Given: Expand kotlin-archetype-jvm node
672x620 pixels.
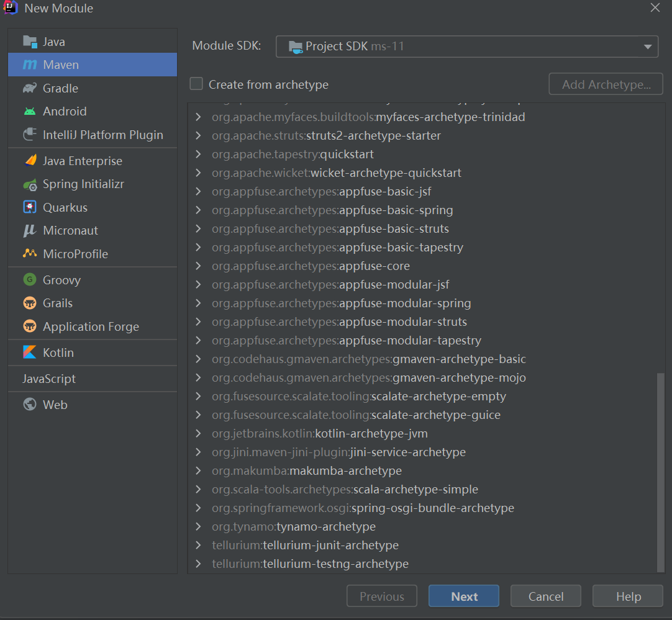Looking at the screenshot, I should pos(198,433).
